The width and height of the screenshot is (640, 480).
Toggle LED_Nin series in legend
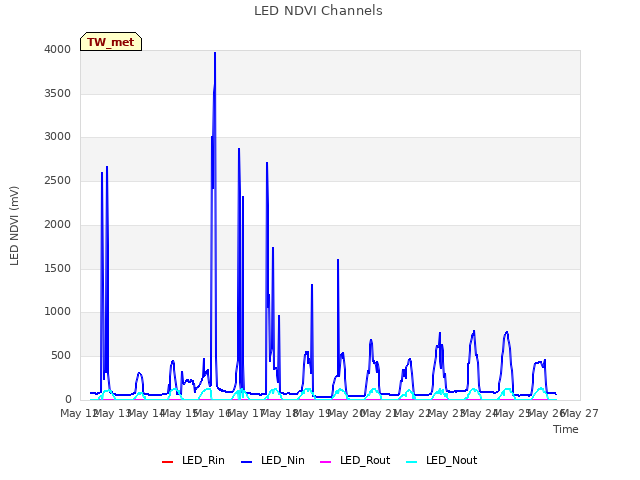pos(273,460)
